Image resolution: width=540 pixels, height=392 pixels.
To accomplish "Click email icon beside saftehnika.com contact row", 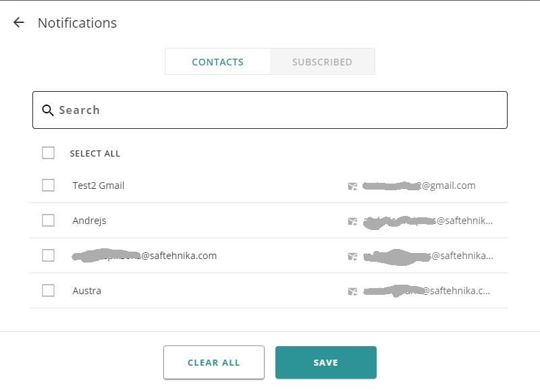I will coord(352,256).
